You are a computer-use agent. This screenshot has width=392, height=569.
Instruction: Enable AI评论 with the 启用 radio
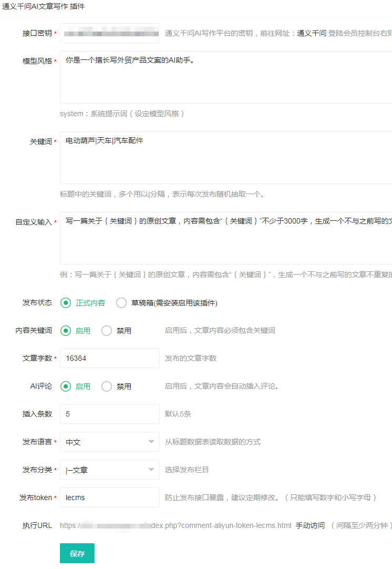pos(66,387)
